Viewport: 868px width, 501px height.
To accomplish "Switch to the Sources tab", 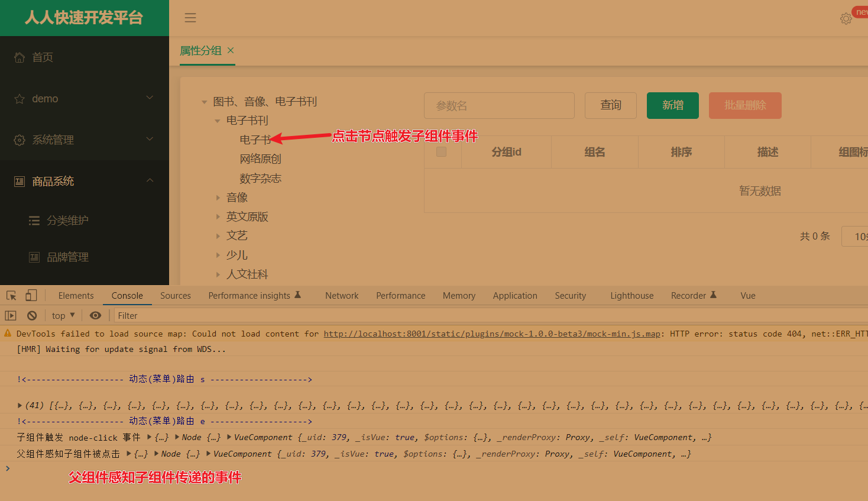I will pos(176,296).
